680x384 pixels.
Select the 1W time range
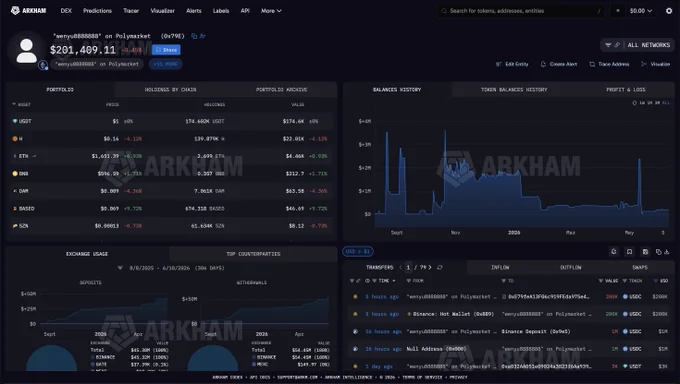pos(642,103)
